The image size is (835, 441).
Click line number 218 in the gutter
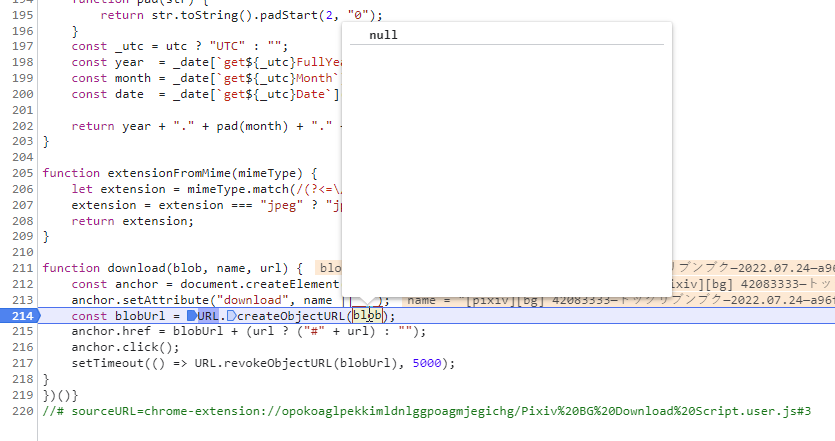(22, 379)
